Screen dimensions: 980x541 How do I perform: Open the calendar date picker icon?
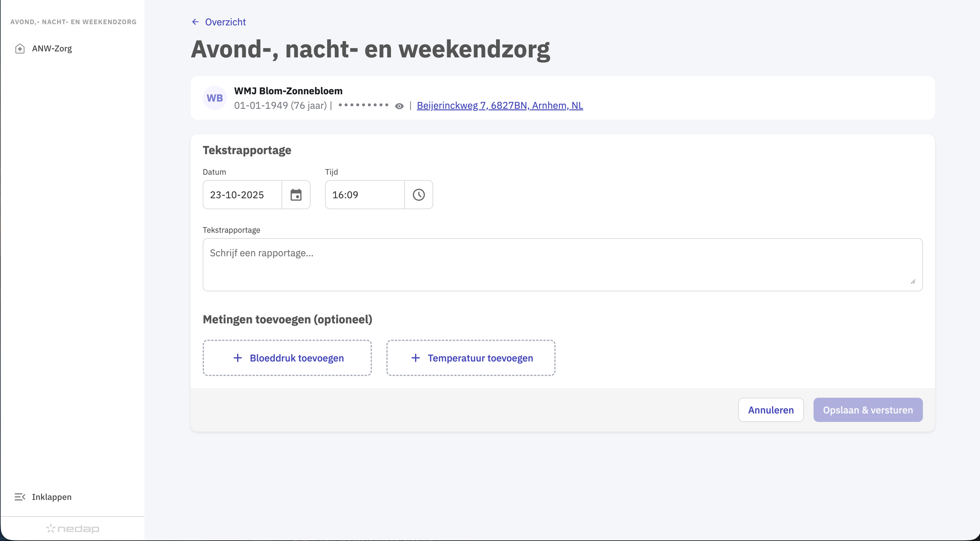click(x=296, y=195)
